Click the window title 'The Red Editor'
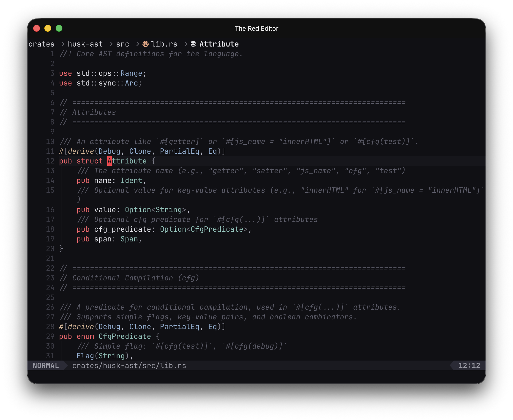Screen dimensions: 513x420 256,29
